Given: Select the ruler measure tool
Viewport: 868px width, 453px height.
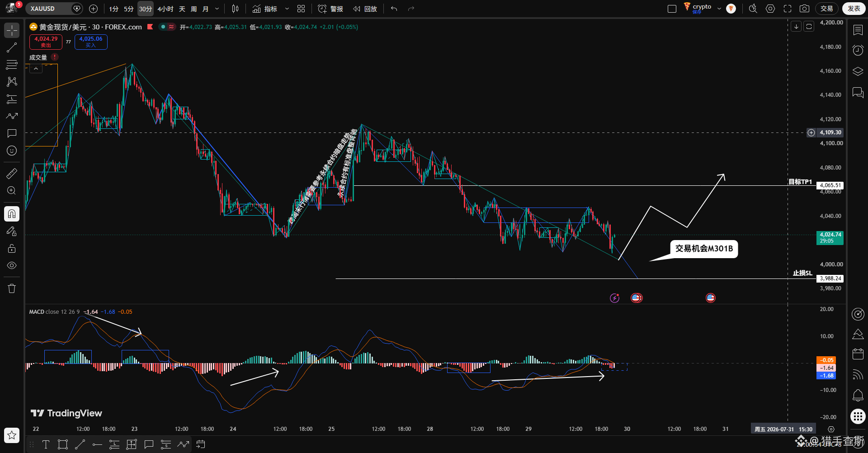Looking at the screenshot, I should 12,173.
